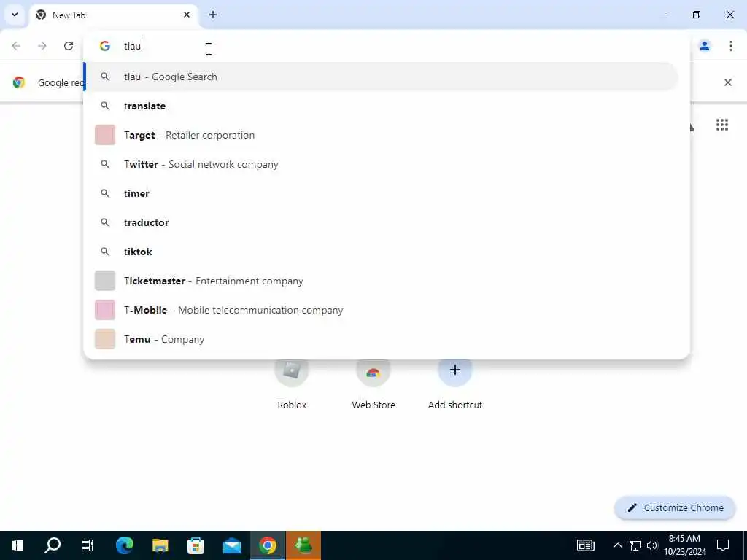Viewport: 747px width, 560px height.
Task: Go forward with the forward arrow
Action: 42,46
